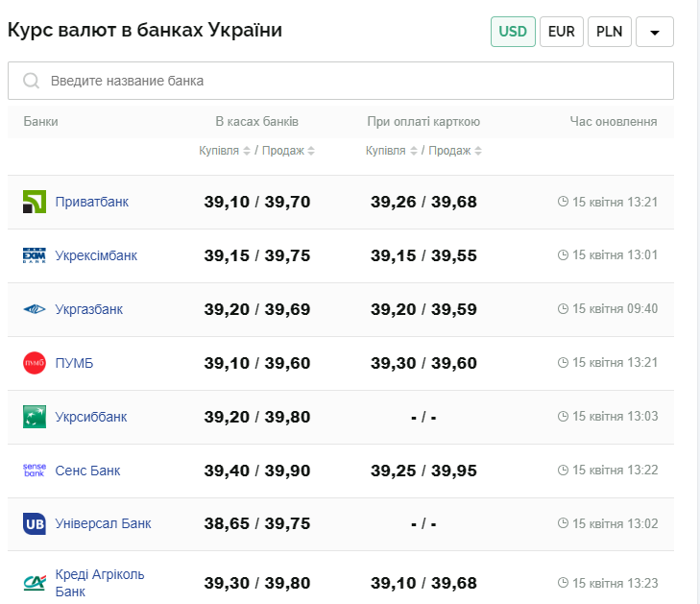Switch to the PLN currency tab
Viewport: 700px width, 604px height.
[609, 32]
